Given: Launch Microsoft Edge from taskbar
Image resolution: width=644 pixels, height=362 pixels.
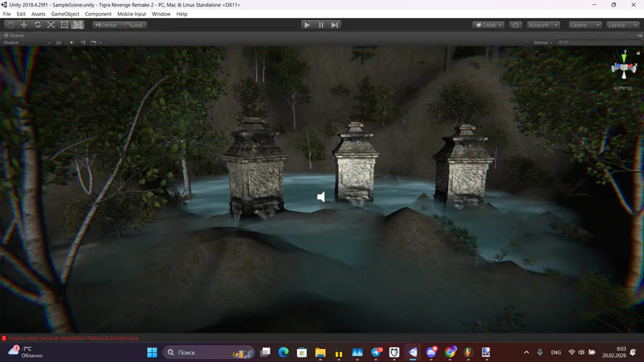Looking at the screenshot, I should click(x=283, y=353).
